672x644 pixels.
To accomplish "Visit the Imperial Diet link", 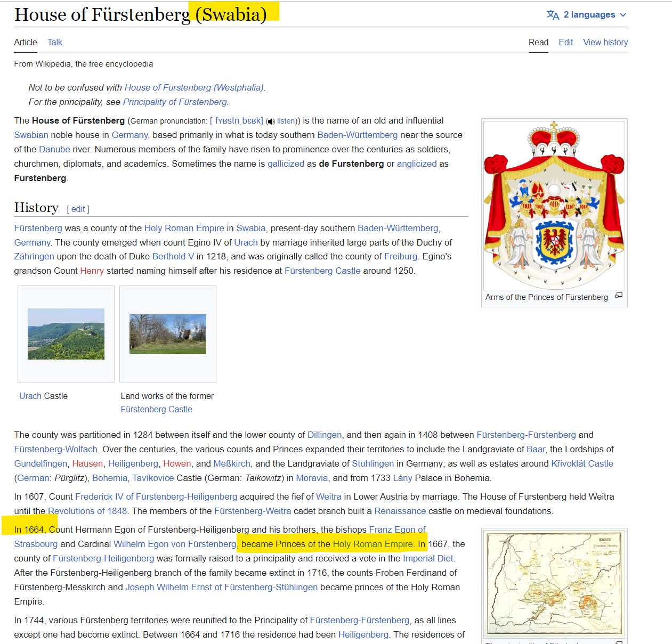I will (x=428, y=558).
